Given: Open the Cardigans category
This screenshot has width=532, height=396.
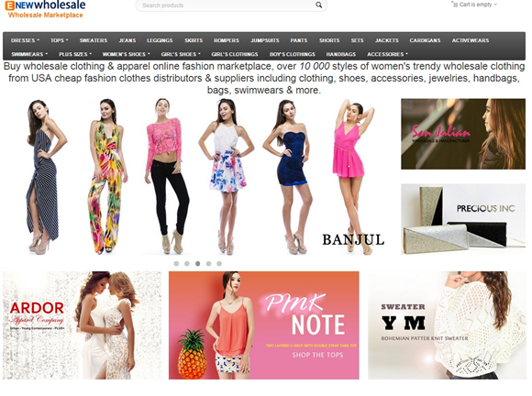Looking at the screenshot, I should pos(425,40).
